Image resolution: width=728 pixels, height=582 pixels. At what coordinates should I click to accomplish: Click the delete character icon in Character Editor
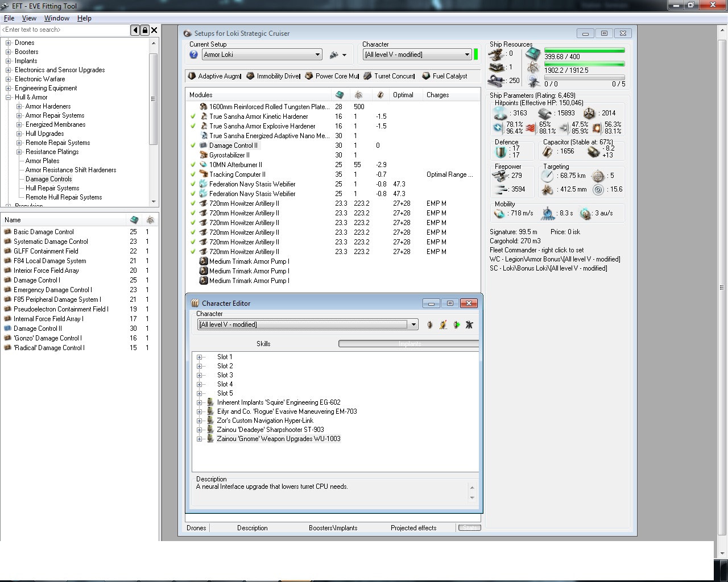(x=469, y=325)
